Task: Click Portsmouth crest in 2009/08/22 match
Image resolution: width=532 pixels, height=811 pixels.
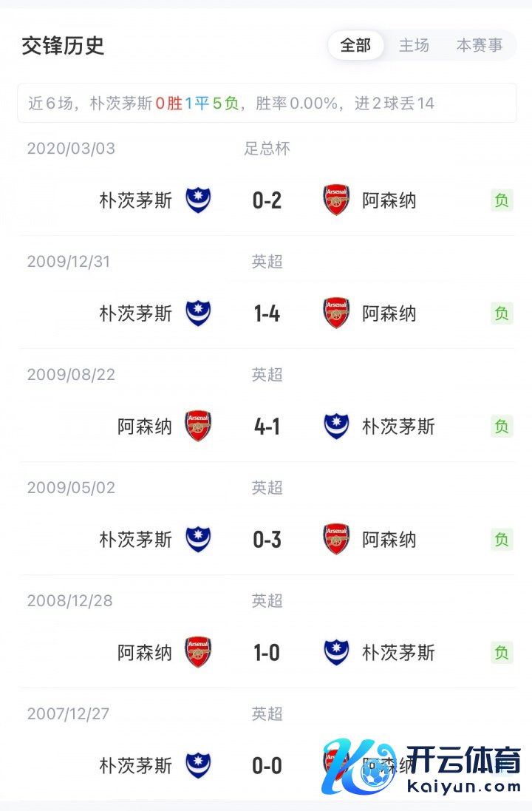Action: [337, 427]
